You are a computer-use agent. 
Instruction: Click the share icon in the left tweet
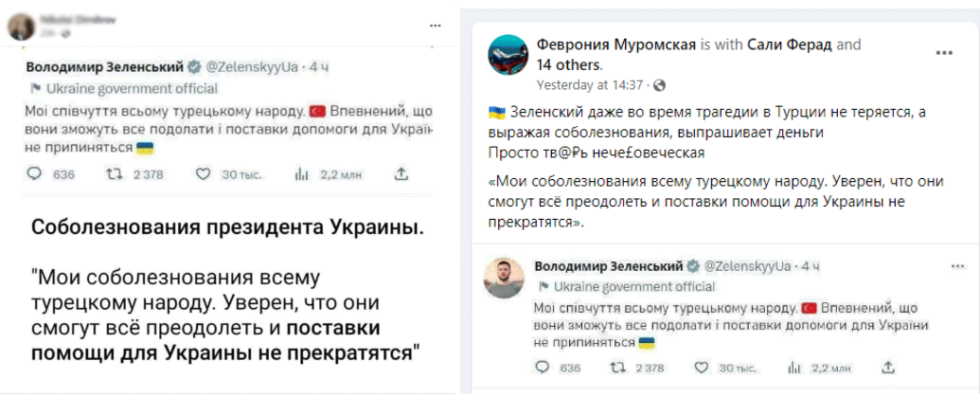coord(400,173)
